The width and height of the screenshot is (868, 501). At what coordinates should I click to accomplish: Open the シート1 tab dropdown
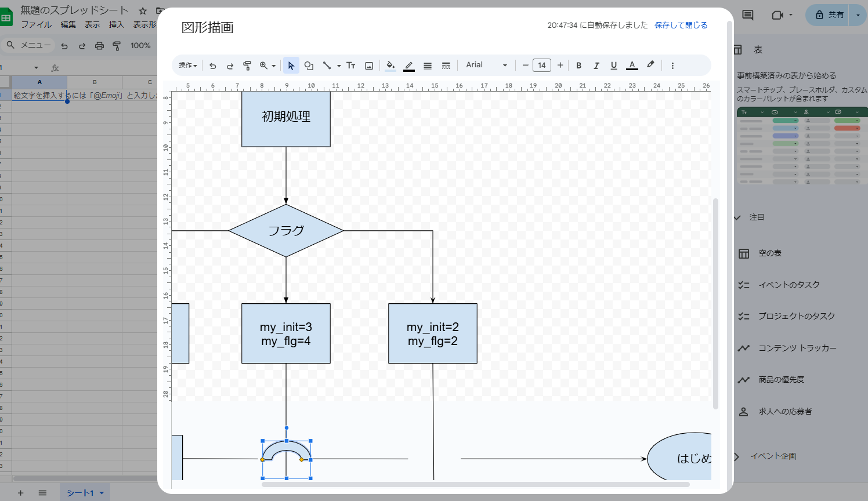pyautogui.click(x=102, y=493)
